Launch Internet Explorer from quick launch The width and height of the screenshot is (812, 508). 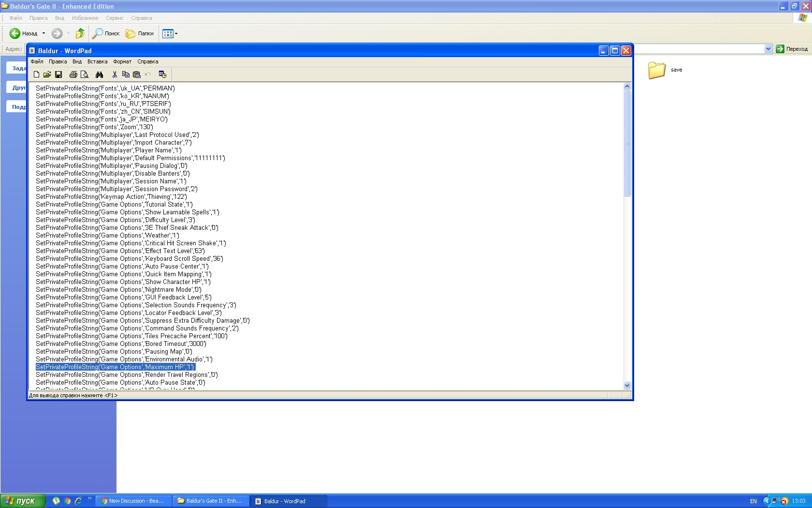coord(78,501)
